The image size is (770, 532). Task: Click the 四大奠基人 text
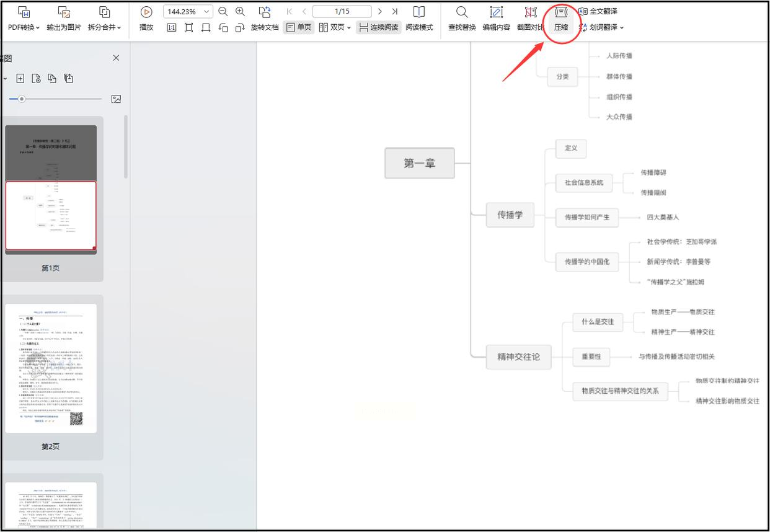coord(663,217)
